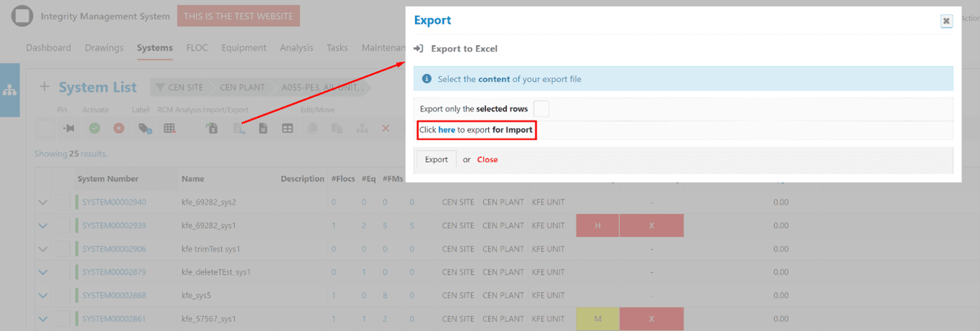Check the row box for SYSTEM00002906

[64, 248]
